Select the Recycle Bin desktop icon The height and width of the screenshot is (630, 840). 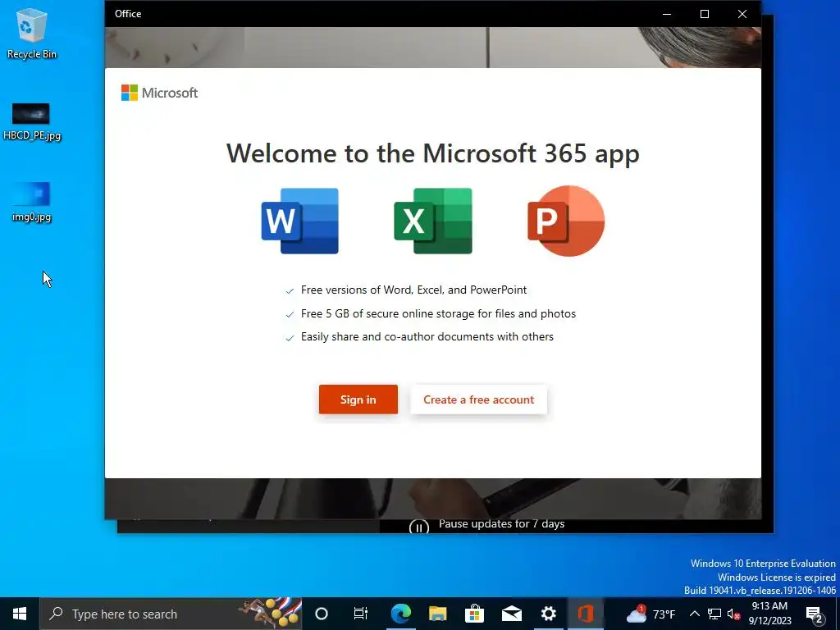click(32, 33)
